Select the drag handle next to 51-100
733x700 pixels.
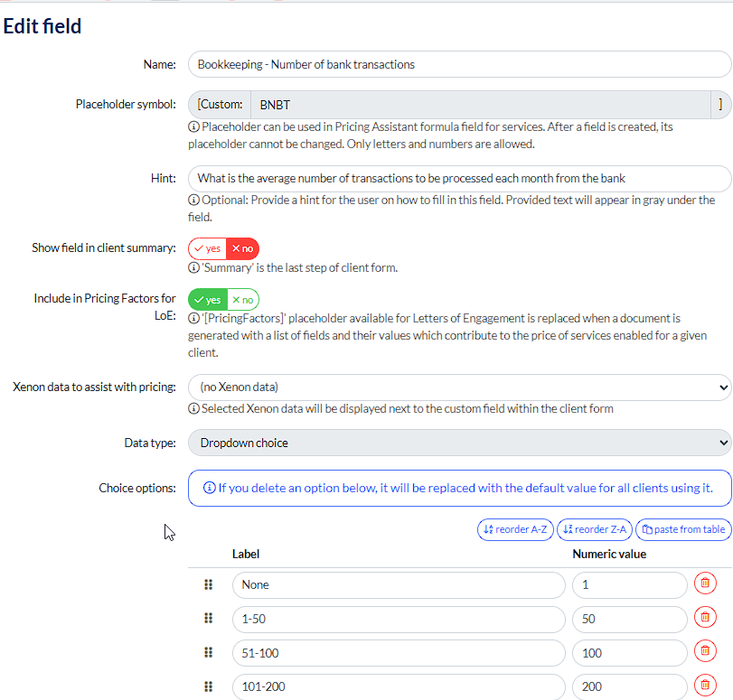[209, 652]
